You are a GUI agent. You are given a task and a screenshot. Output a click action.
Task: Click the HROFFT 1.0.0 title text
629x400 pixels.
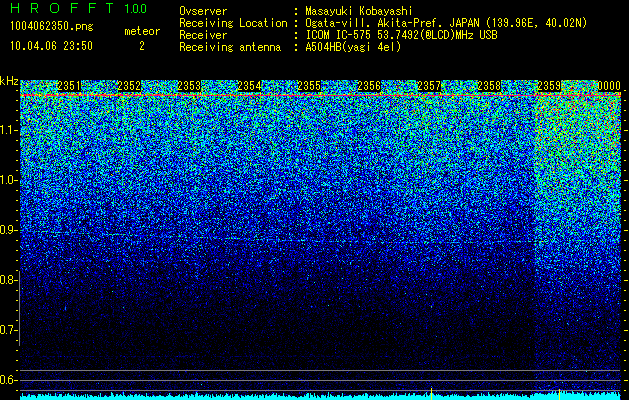click(x=78, y=8)
